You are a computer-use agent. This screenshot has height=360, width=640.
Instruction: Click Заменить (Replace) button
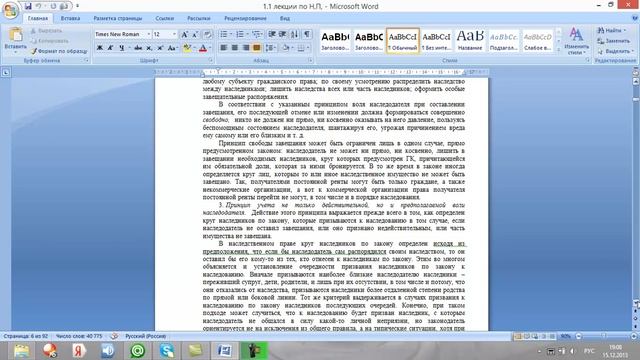pos(613,41)
